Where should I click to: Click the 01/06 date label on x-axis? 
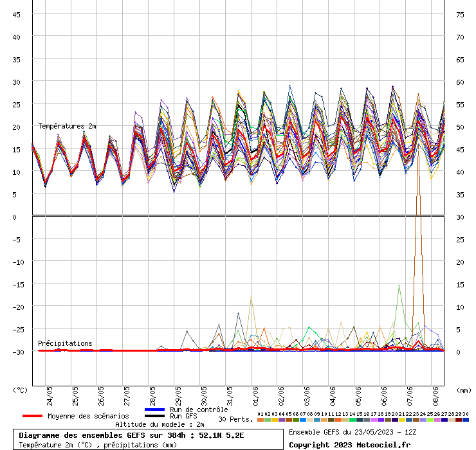(255, 396)
